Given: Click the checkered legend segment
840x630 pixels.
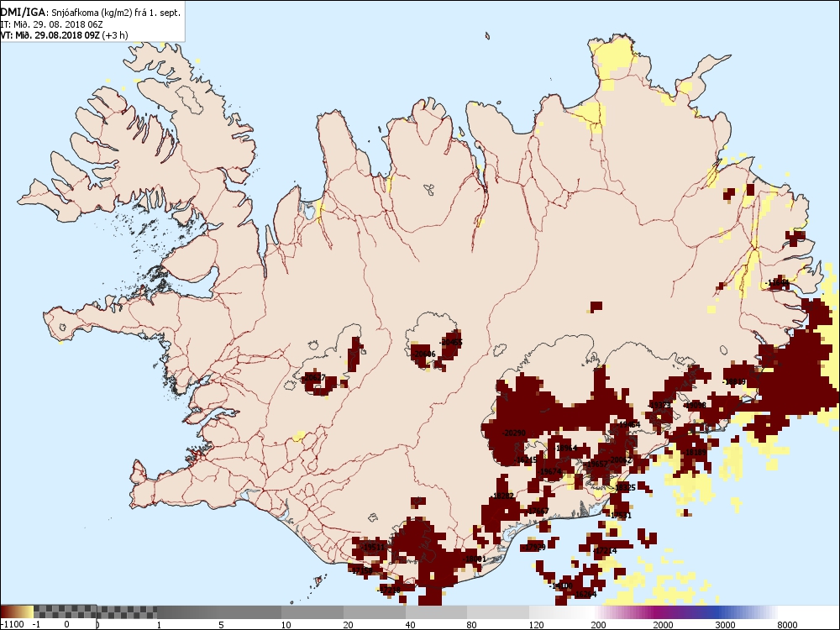Looking at the screenshot, I should (96, 612).
